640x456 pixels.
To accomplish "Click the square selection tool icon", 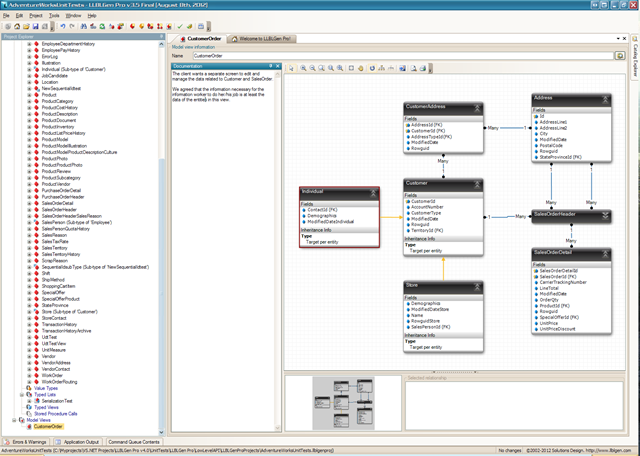I will point(351,68).
